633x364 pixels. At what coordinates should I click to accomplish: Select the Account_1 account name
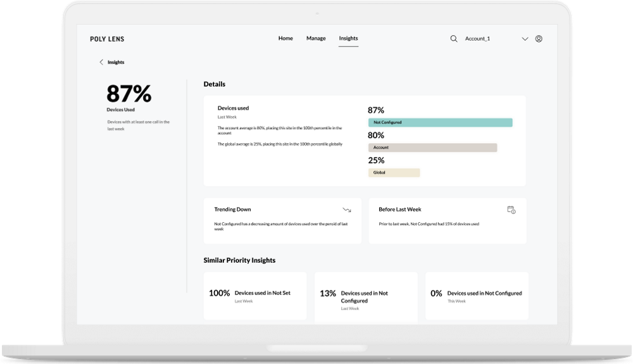477,39
